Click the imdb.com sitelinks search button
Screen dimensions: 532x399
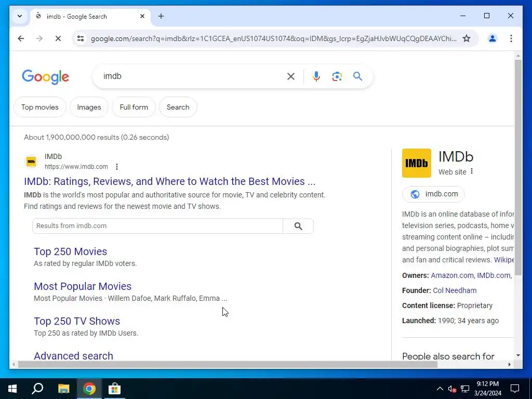click(298, 226)
